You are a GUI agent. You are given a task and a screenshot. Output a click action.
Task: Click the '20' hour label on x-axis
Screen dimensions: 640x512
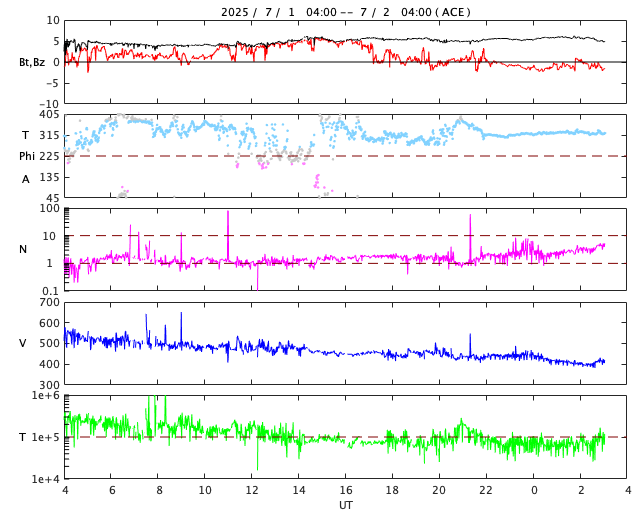(x=439, y=490)
